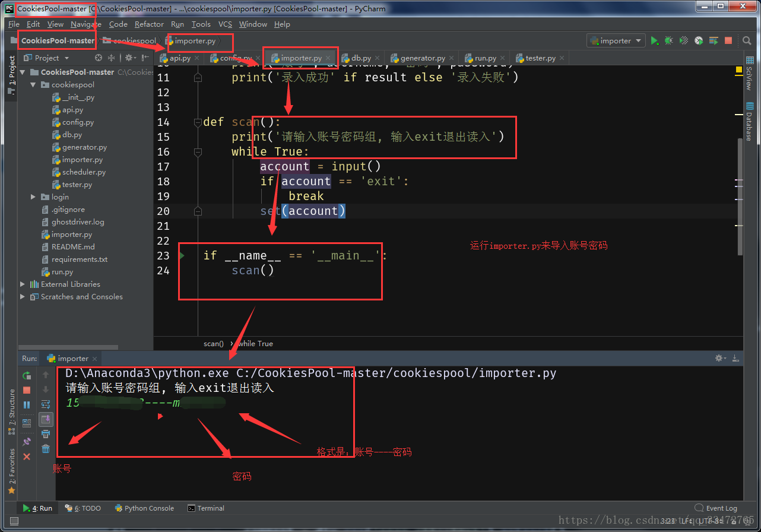The image size is (761, 532).
Task: Open the Project view selector dropdown
Action: [47, 58]
